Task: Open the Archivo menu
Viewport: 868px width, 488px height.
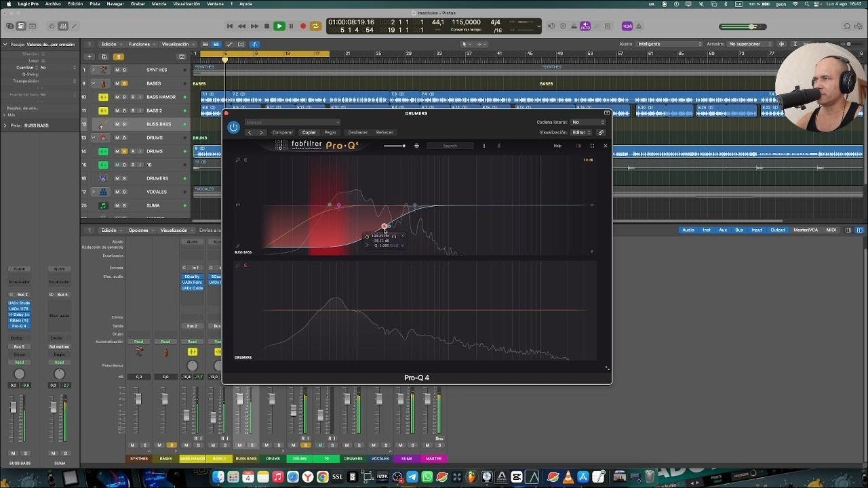Action: point(53,4)
